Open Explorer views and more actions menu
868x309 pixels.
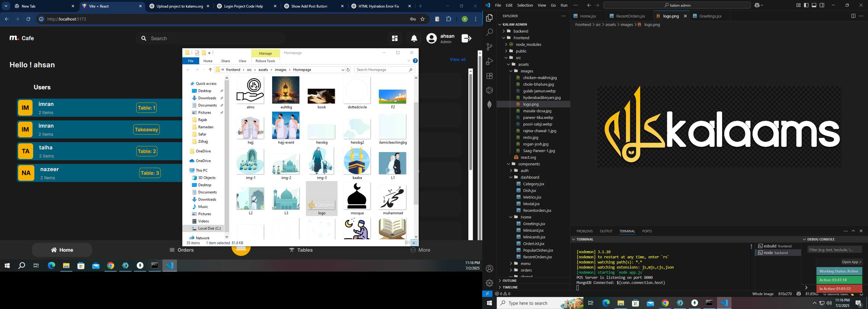[563, 16]
